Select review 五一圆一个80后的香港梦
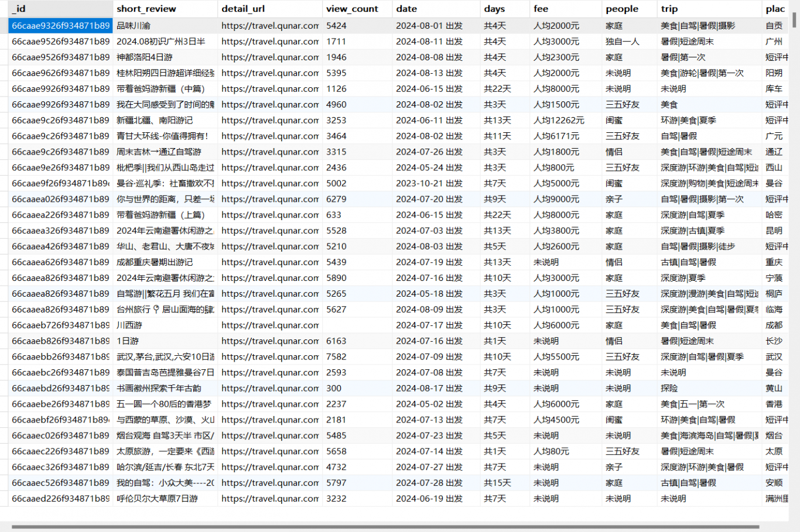 pyautogui.click(x=165, y=404)
